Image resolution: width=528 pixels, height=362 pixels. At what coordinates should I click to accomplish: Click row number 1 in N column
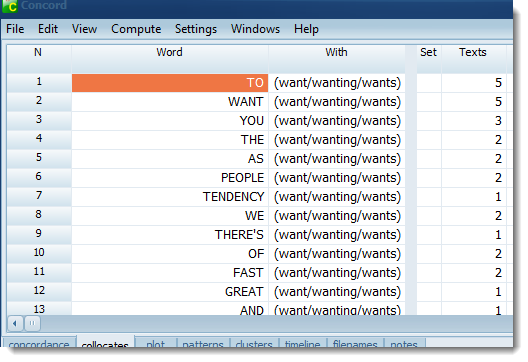pyautogui.click(x=39, y=83)
